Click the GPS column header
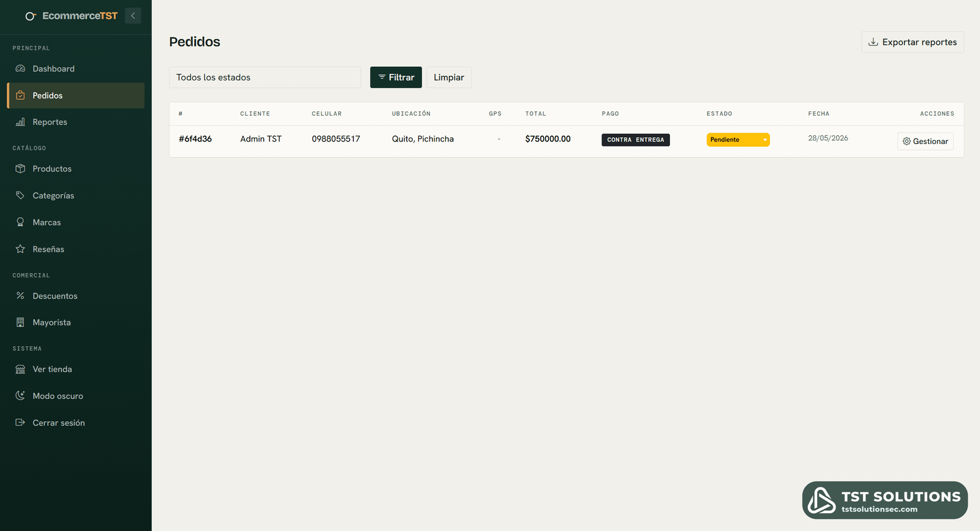 (x=495, y=114)
